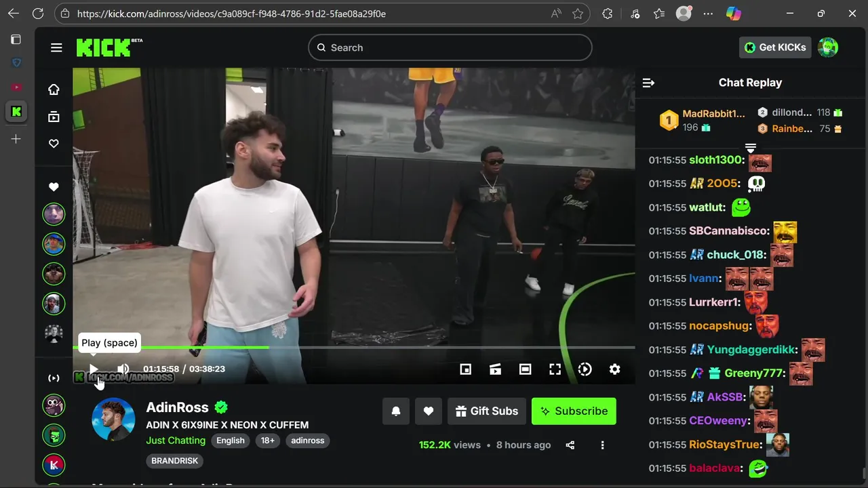Viewport: 868px width, 488px height.
Task: Select the Kick vertical tab
Action: [x=16, y=111]
